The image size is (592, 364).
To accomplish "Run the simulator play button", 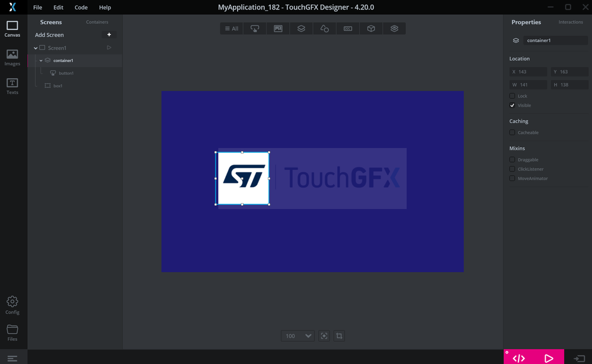I will 549,358.
